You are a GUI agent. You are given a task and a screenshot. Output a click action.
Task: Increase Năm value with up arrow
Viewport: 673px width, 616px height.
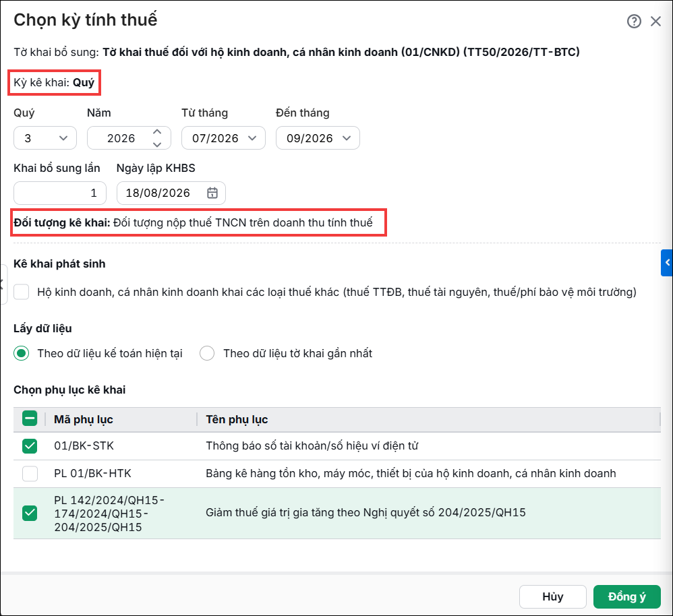pos(157,132)
